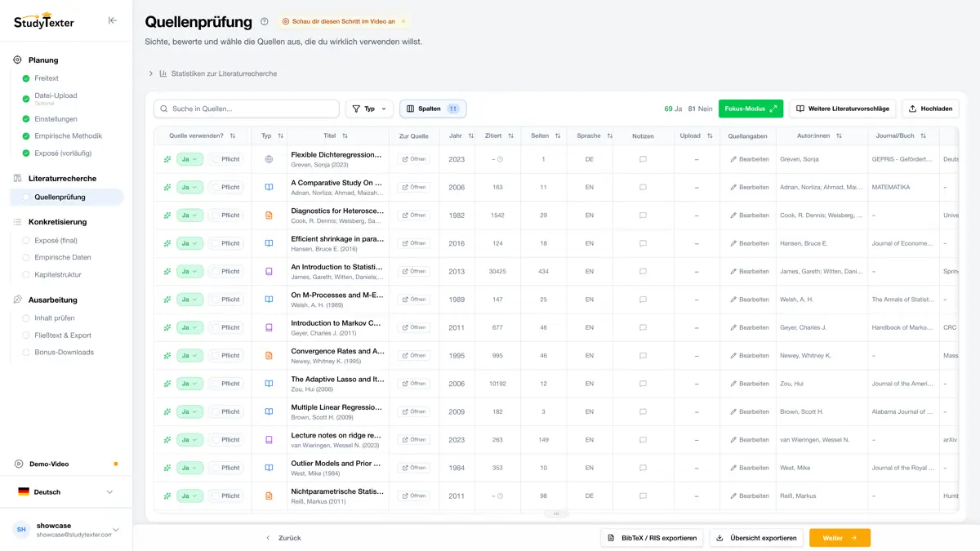Screen dimensions: 980x551
Task: Click BibTeX / RIS exportieren button
Action: click(x=653, y=538)
